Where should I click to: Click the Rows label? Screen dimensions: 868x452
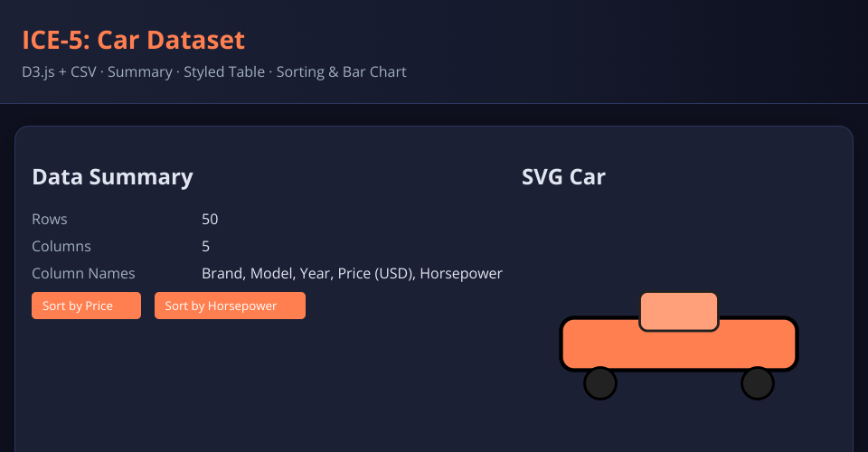tap(50, 220)
